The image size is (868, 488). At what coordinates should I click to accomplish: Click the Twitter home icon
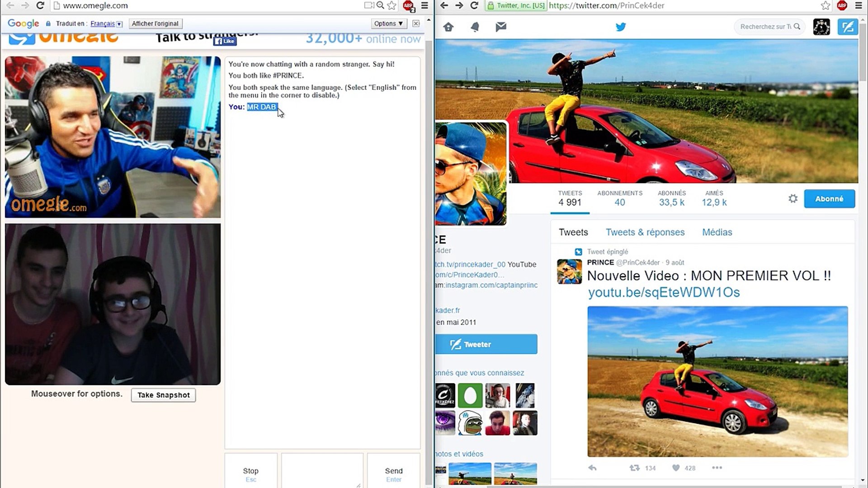tap(448, 27)
